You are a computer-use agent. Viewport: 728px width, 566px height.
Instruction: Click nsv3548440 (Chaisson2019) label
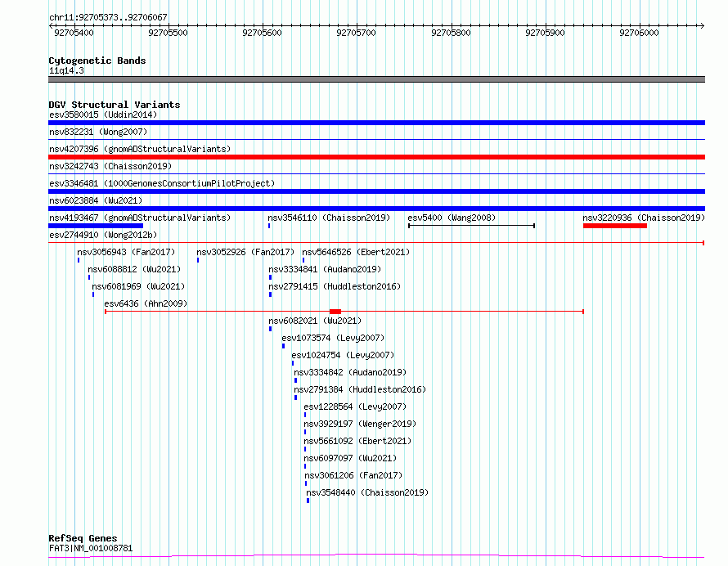pyautogui.click(x=367, y=492)
